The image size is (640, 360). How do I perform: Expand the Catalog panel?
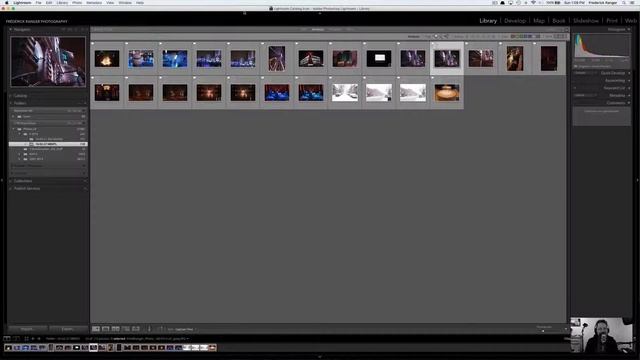click(x=11, y=96)
